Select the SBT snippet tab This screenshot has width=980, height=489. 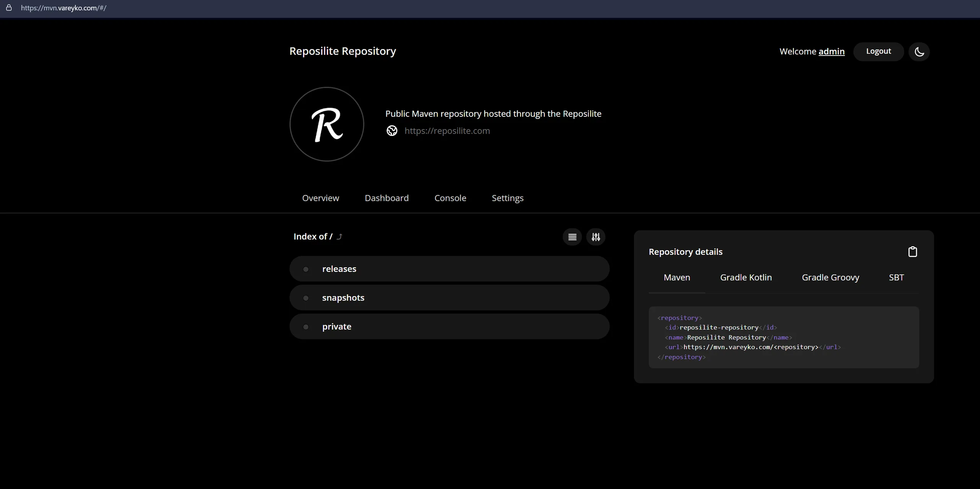tap(896, 277)
